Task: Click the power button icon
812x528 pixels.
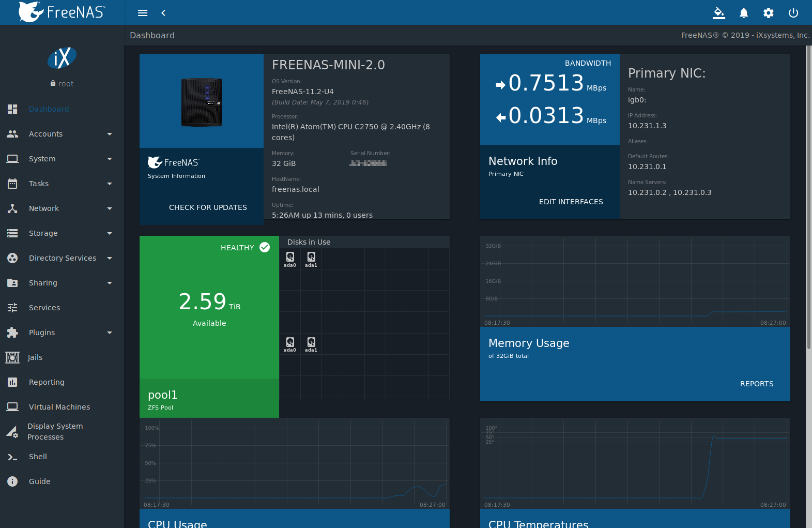Action: [793, 13]
